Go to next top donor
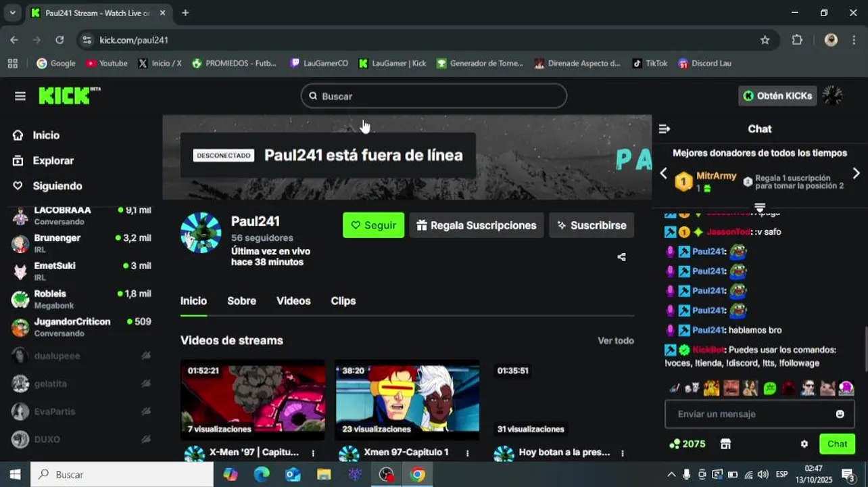Screen dimensions: 868x487 click(857, 173)
